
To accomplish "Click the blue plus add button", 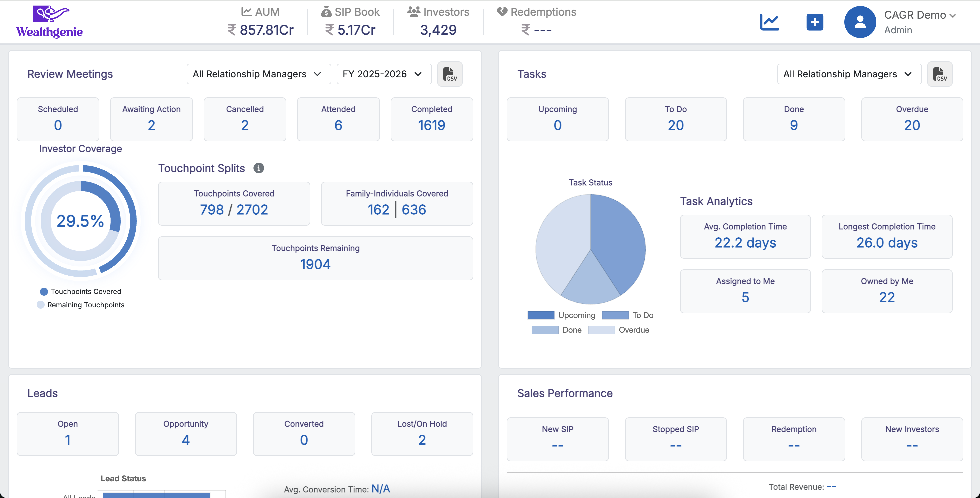I will pos(815,22).
